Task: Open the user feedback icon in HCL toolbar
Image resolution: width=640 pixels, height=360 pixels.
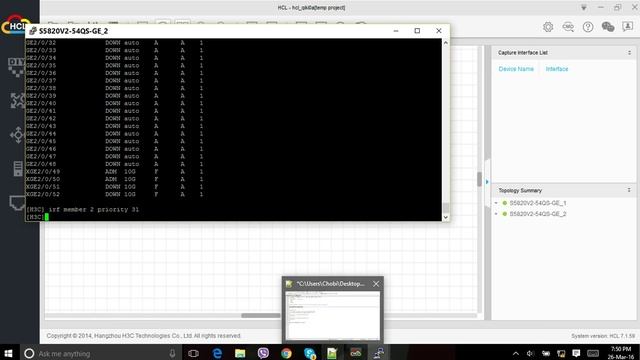Action: 627,27
